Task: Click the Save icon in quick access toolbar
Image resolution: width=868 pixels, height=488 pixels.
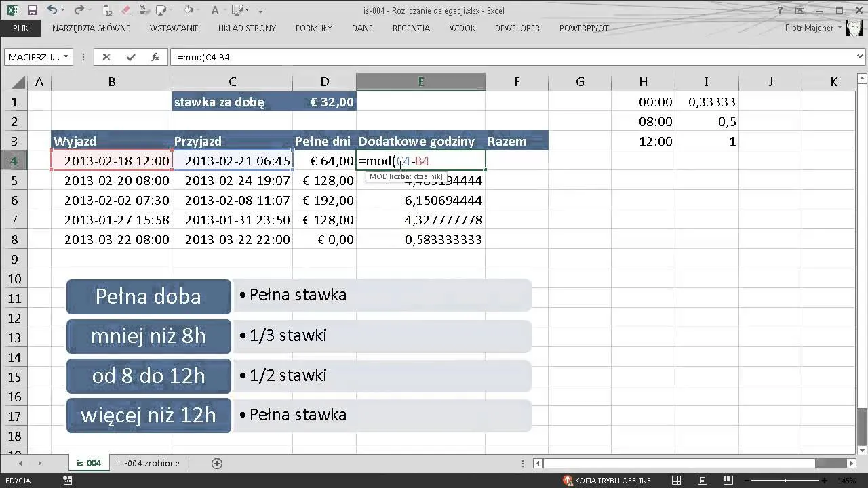Action: 33,10
